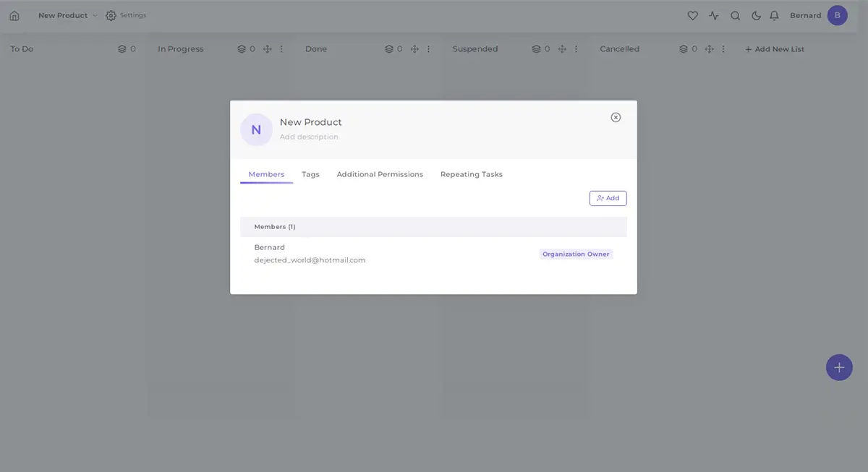Switch to the Tags tab

tap(310, 174)
